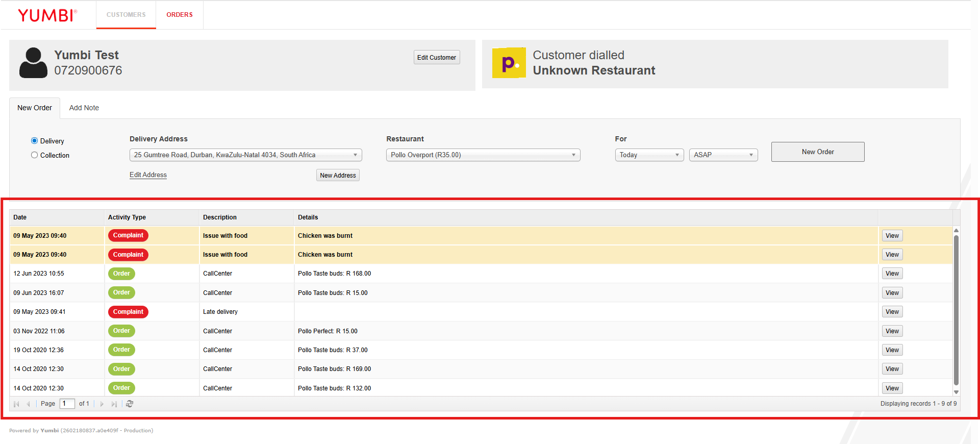Image resolution: width=980 pixels, height=444 pixels.
Task: Click the customer profile avatar icon
Action: pyautogui.click(x=33, y=63)
